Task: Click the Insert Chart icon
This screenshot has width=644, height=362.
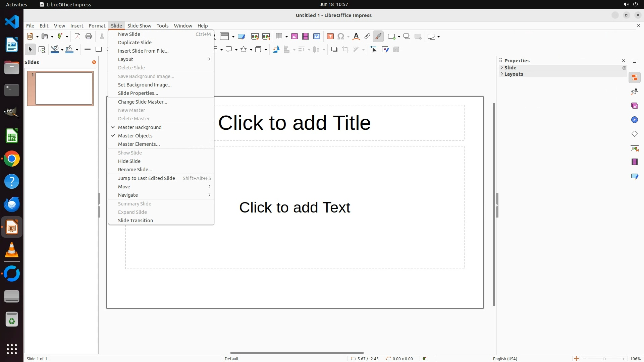Action: tap(317, 37)
